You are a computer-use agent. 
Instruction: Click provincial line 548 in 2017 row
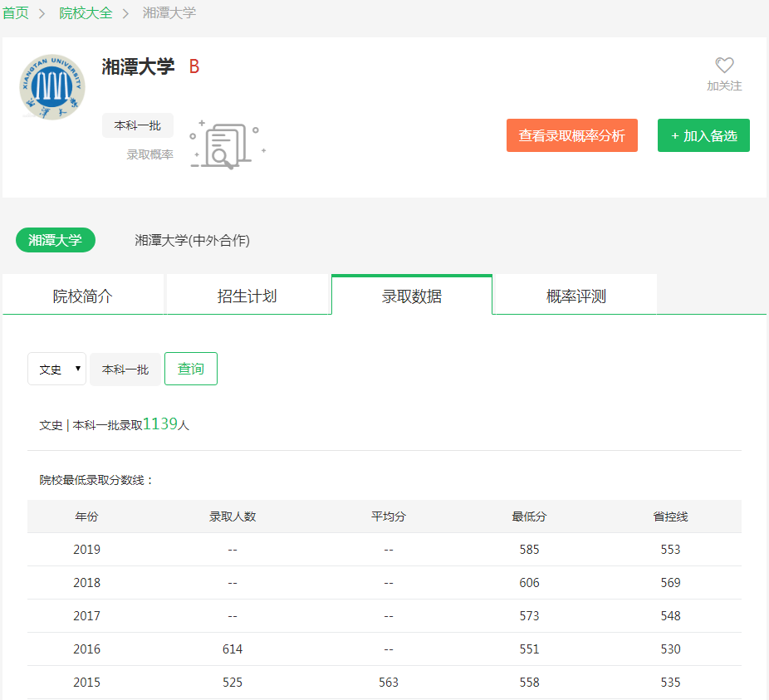pyautogui.click(x=670, y=615)
